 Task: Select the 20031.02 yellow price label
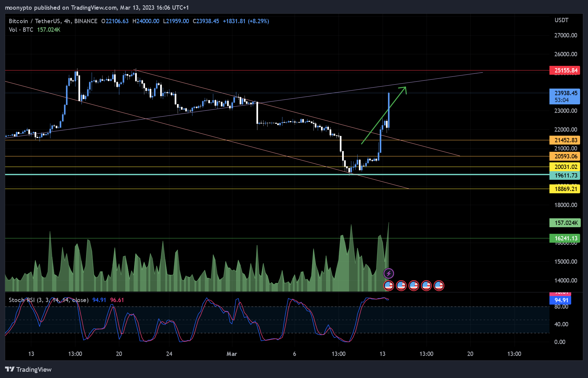[x=565, y=167]
